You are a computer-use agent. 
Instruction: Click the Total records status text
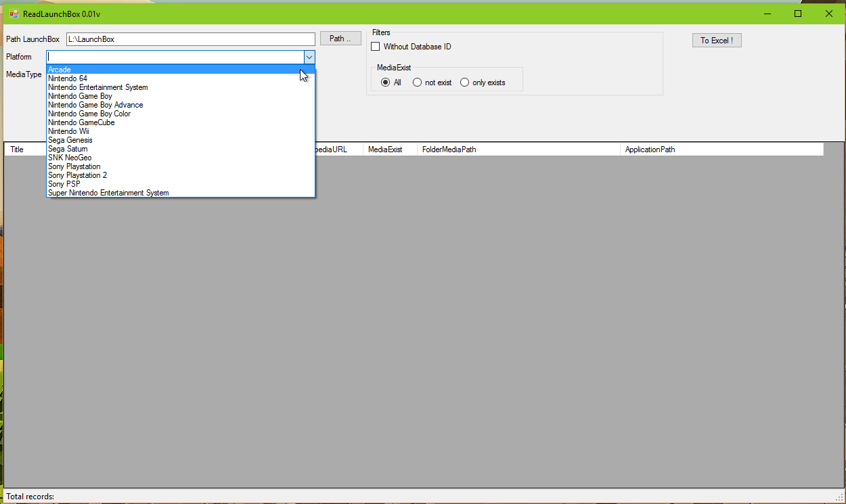pos(30,497)
